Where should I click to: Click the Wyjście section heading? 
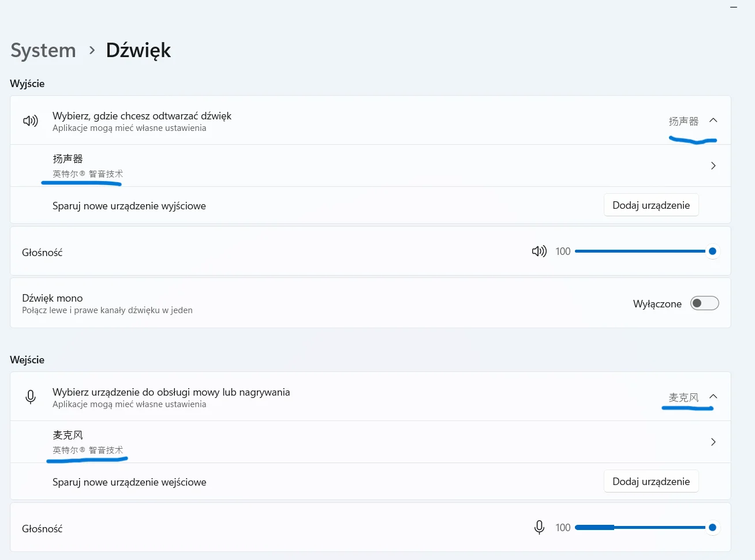(27, 84)
